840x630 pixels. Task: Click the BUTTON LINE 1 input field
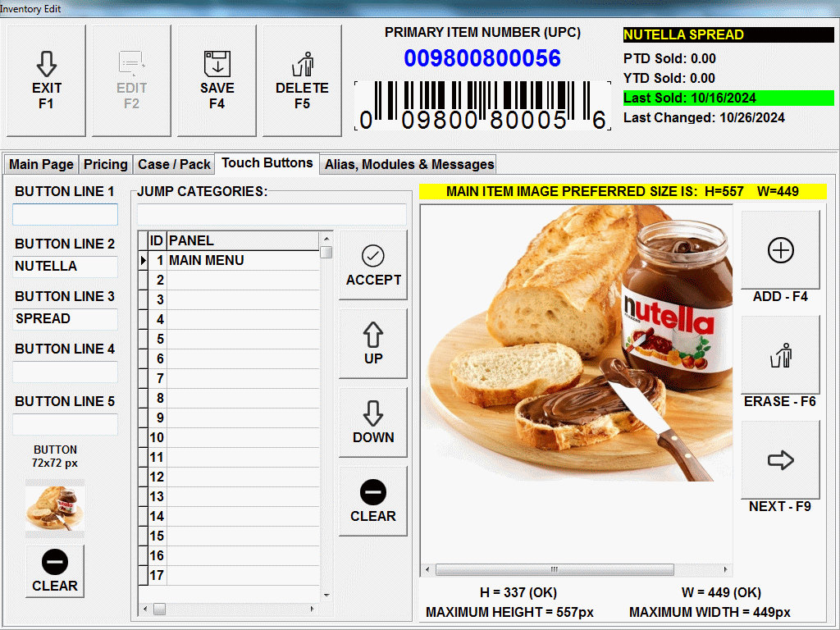(65, 215)
